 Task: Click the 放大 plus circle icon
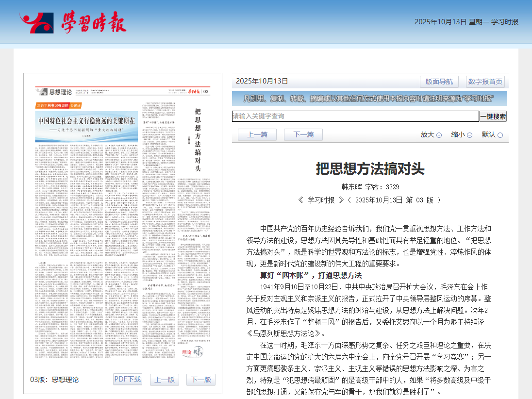coord(439,135)
